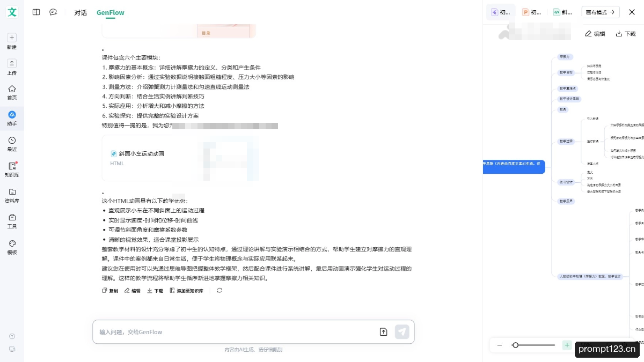Click 复制 below the response
The image size is (644, 362).
110,291
